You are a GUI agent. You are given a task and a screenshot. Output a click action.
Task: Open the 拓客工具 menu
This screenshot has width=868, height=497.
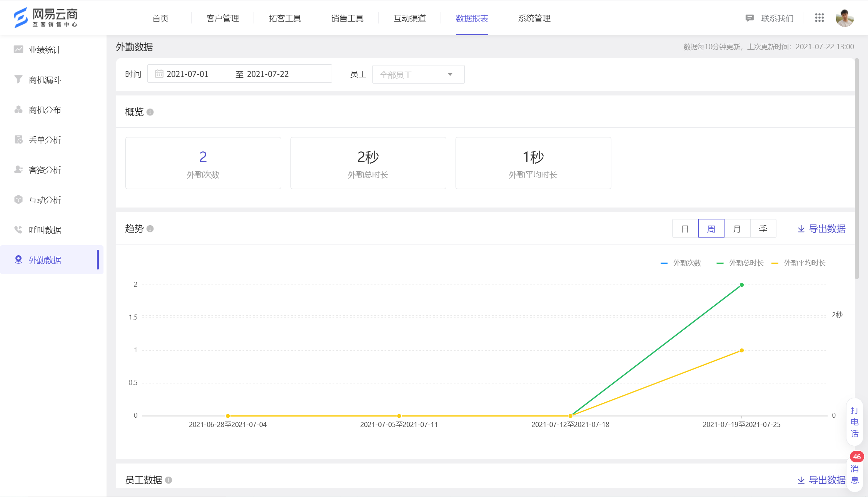click(x=285, y=18)
